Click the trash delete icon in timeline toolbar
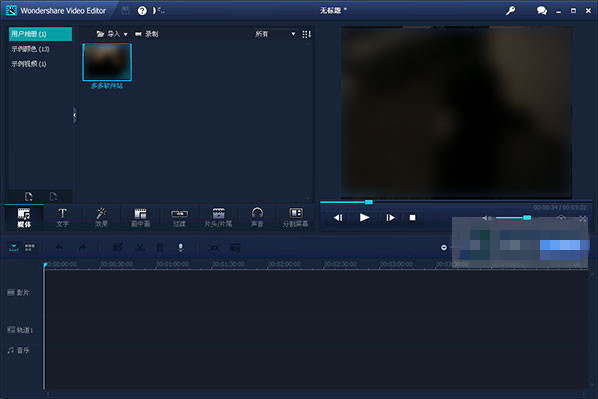Image resolution: width=598 pixels, height=399 pixels. tap(160, 248)
